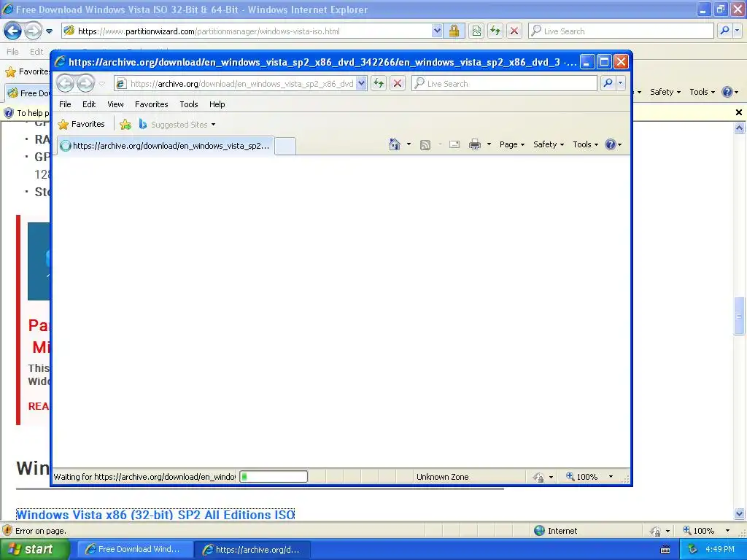Viewport: 747px width, 560px height.
Task: Click network icon in system tray
Action: (x=693, y=549)
